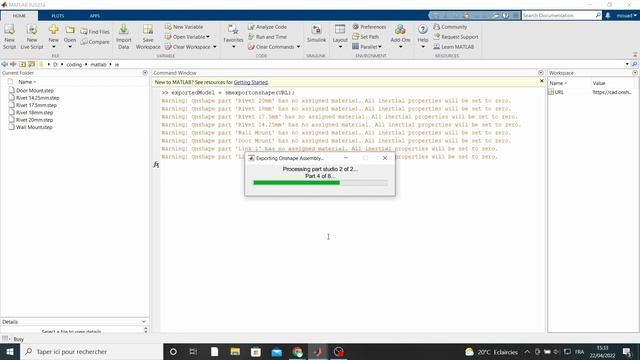Viewport: 640px width, 360px height.
Task: Expand the Clear Workspace dropdown arrow
Action: [x=215, y=47]
